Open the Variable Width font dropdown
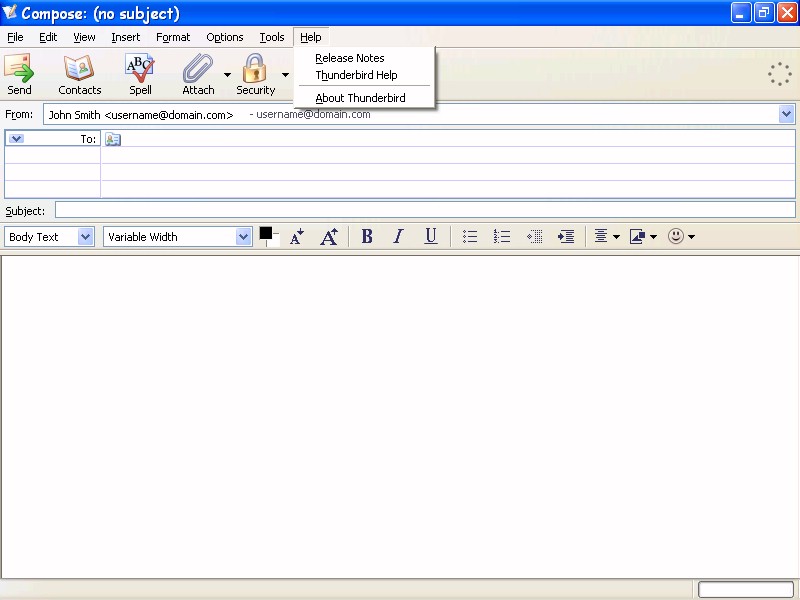This screenshot has width=800, height=600. point(178,237)
